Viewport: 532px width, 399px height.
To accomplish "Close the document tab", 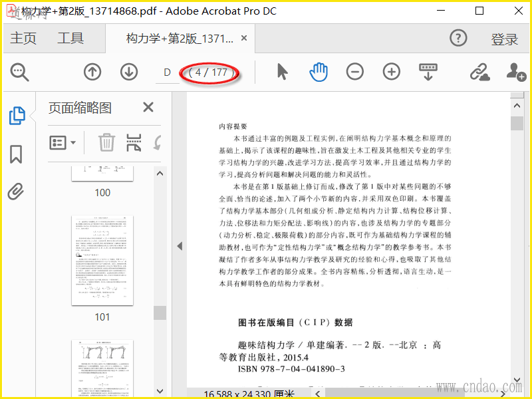I will pyautogui.click(x=244, y=38).
